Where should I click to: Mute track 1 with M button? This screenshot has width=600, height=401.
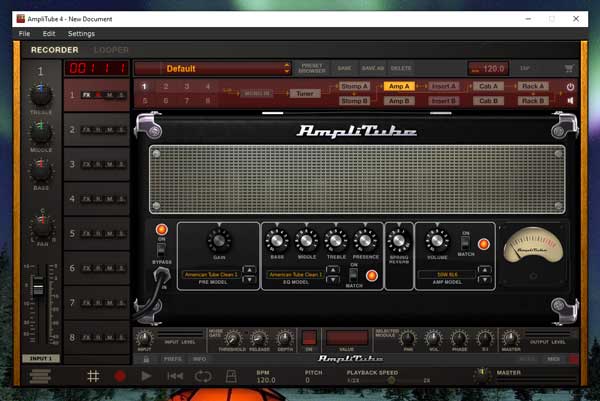click(110, 95)
